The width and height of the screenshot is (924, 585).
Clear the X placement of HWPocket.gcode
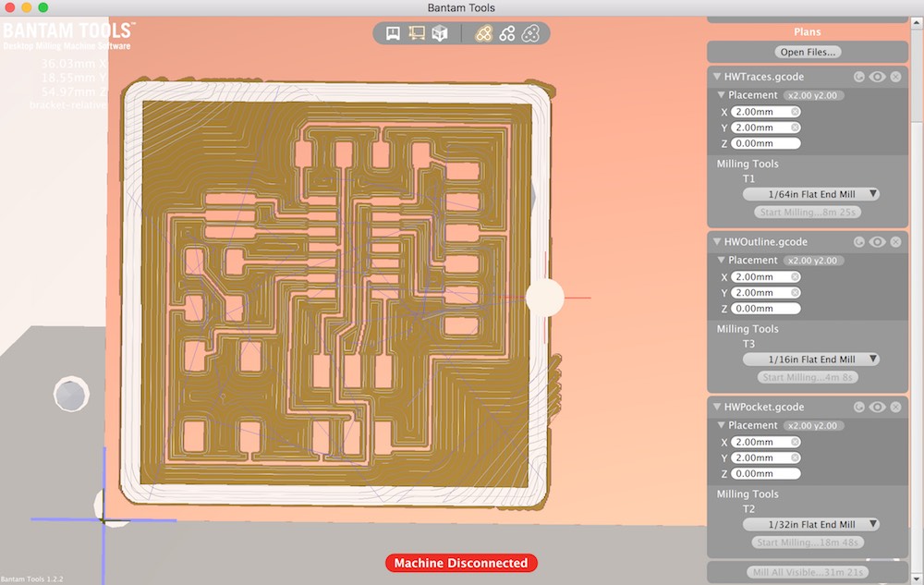[x=795, y=441]
